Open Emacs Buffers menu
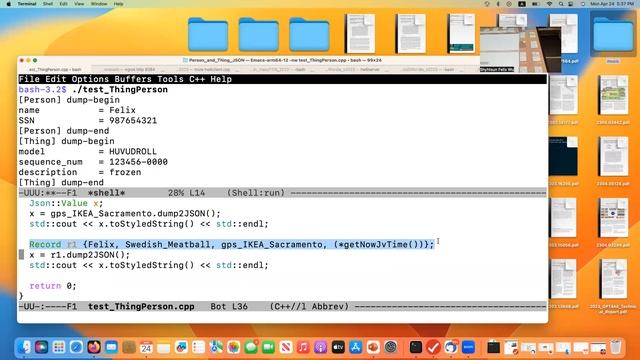 (133, 79)
